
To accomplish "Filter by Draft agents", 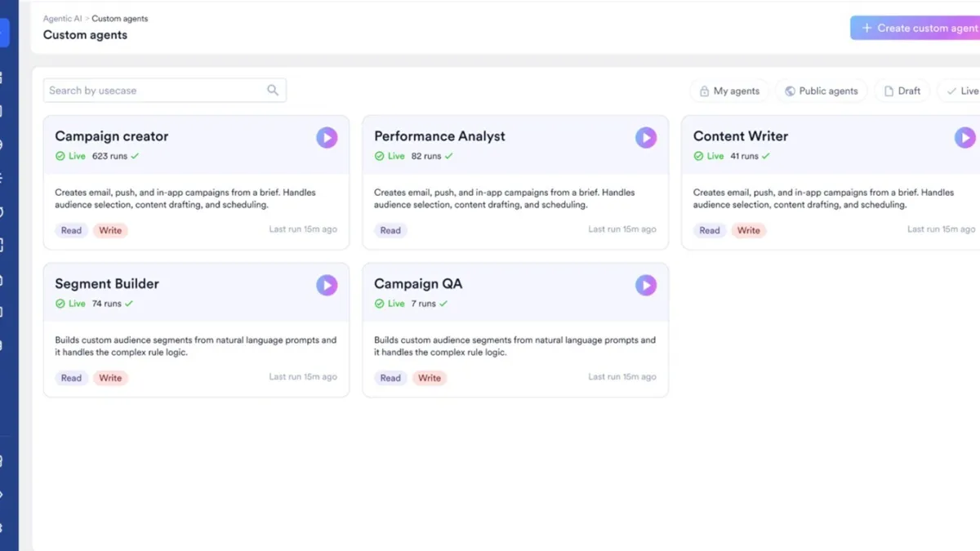I will [x=902, y=91].
